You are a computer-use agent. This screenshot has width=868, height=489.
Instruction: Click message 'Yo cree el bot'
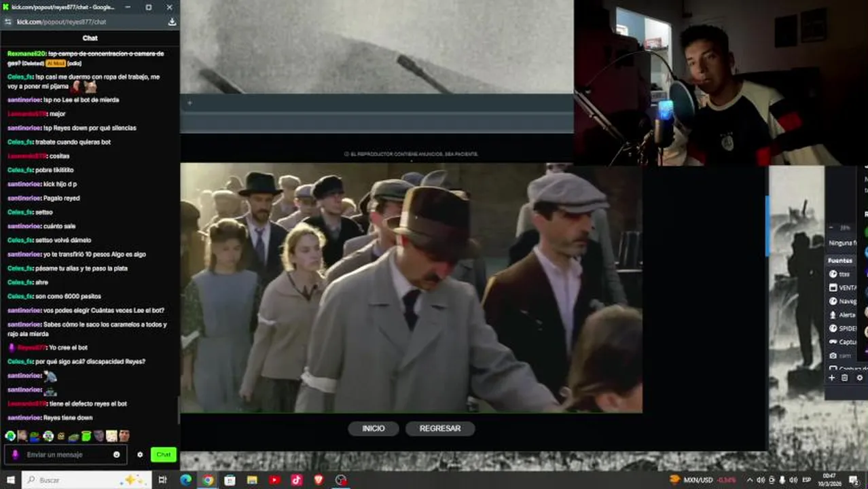coord(69,348)
